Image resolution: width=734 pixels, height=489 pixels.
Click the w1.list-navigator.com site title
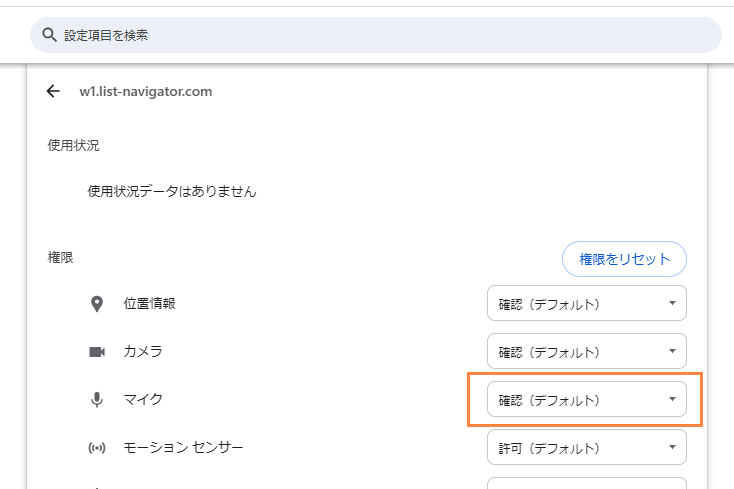click(146, 91)
